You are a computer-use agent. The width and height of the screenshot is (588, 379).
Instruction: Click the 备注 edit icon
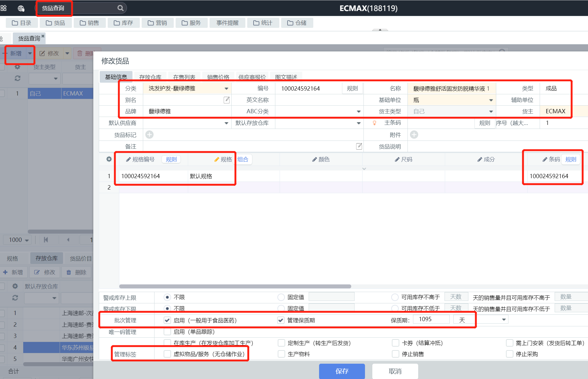pyautogui.click(x=359, y=146)
